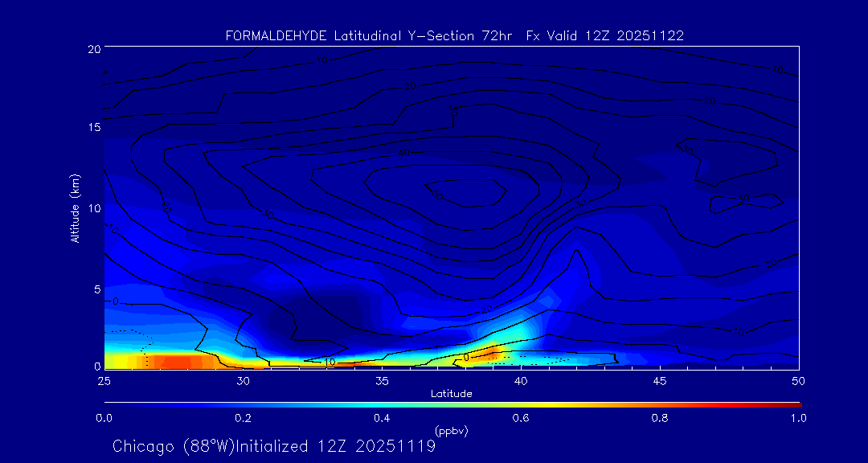Click the '(ppbv)' units label
This screenshot has width=868, height=463.
(452, 430)
